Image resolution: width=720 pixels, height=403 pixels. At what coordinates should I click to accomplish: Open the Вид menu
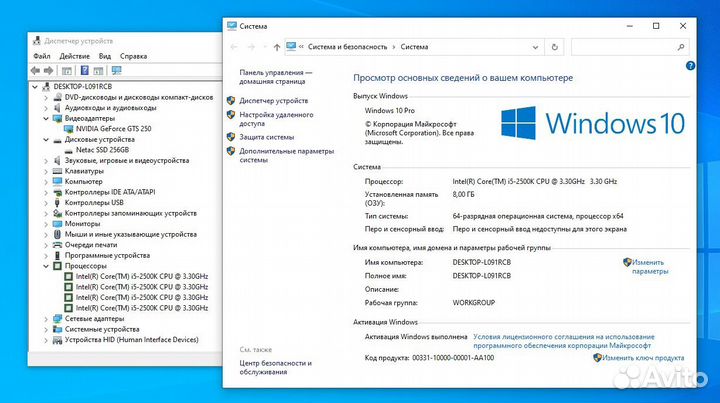[x=105, y=56]
